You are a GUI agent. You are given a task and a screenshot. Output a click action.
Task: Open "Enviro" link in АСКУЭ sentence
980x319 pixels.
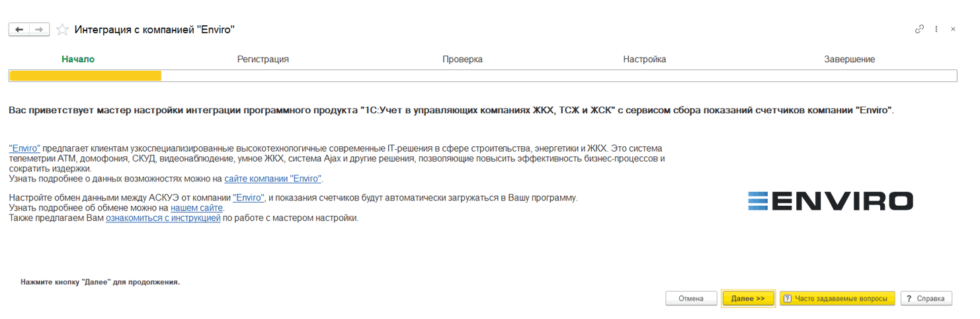pyautogui.click(x=249, y=198)
